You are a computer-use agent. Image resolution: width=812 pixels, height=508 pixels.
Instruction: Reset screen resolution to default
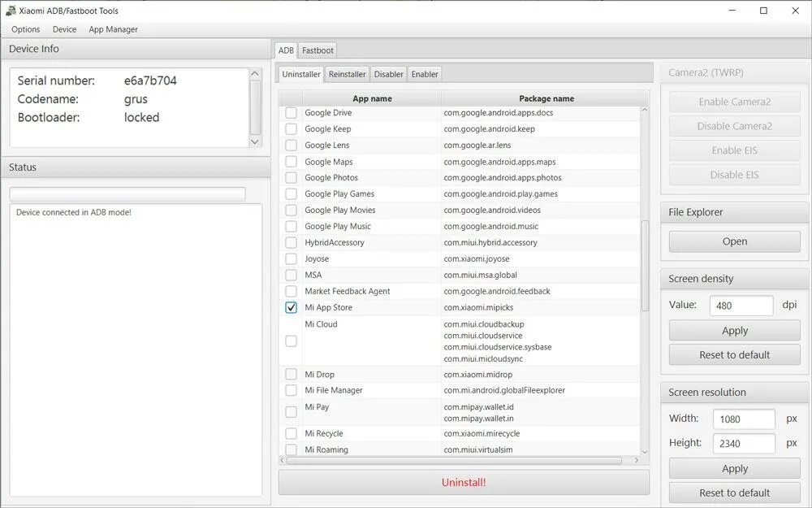(x=734, y=493)
